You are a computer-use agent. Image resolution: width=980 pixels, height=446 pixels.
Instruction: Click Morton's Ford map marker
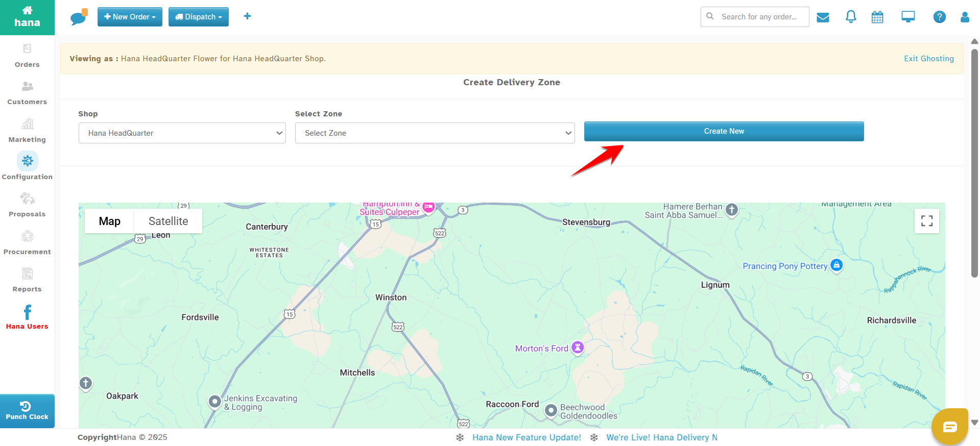[578, 348]
